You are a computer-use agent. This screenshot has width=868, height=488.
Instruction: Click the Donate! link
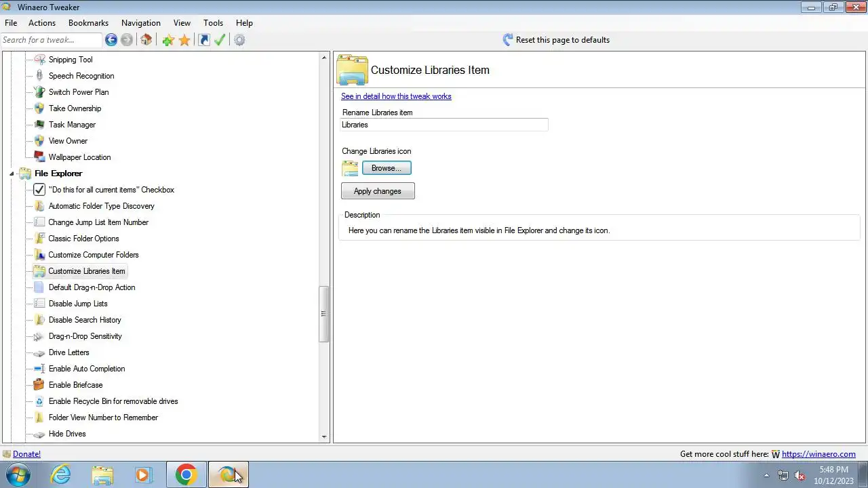point(26,454)
